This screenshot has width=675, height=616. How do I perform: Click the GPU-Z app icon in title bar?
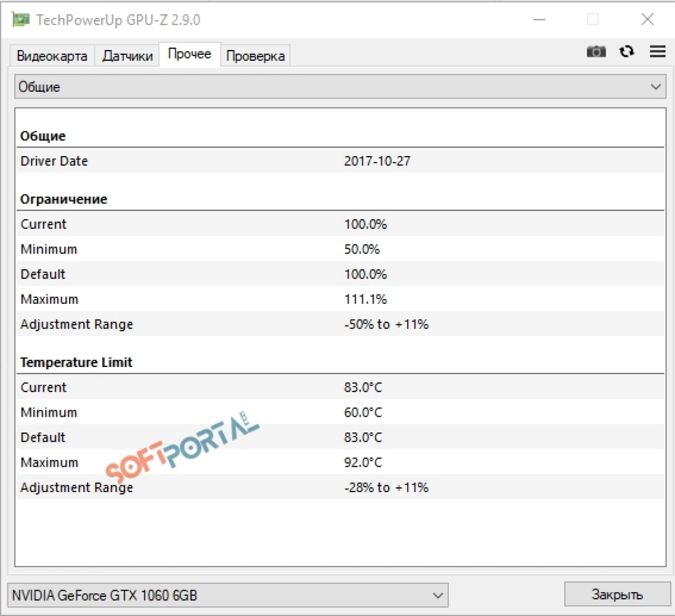(21, 20)
